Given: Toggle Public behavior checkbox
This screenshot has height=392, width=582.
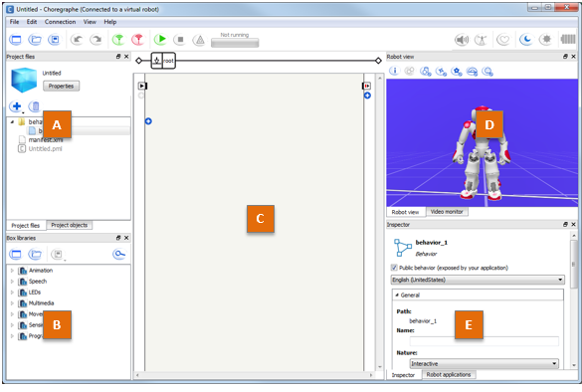Looking at the screenshot, I should pos(394,268).
